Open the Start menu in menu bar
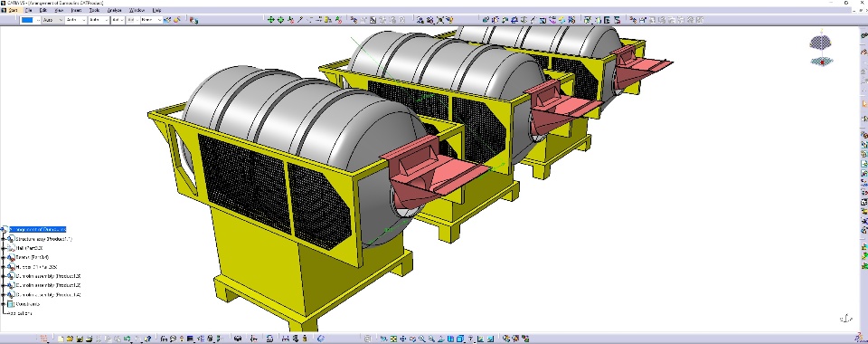Screen dimensions: 868x344 [x=12, y=10]
